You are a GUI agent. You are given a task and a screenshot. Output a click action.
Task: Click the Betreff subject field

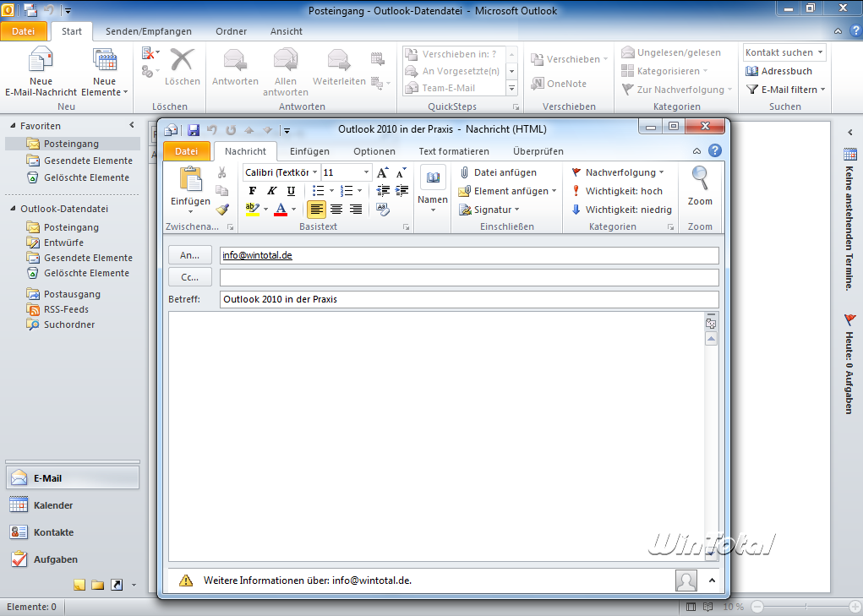(469, 299)
